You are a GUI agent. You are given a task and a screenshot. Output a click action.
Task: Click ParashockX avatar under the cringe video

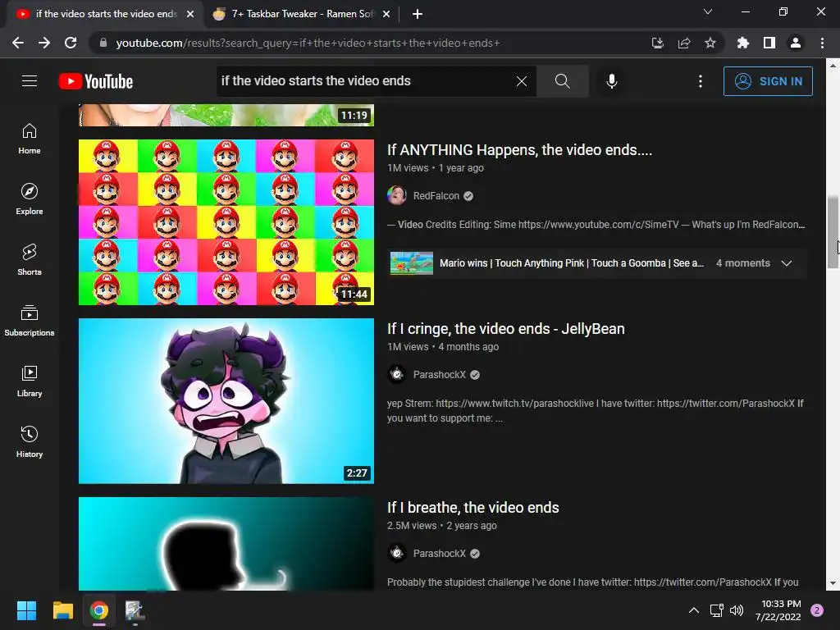[397, 374]
